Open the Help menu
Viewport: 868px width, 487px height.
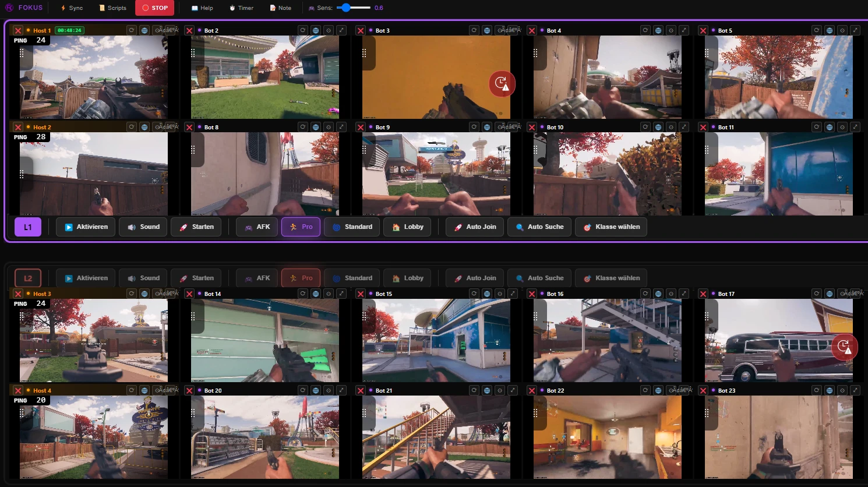click(202, 8)
